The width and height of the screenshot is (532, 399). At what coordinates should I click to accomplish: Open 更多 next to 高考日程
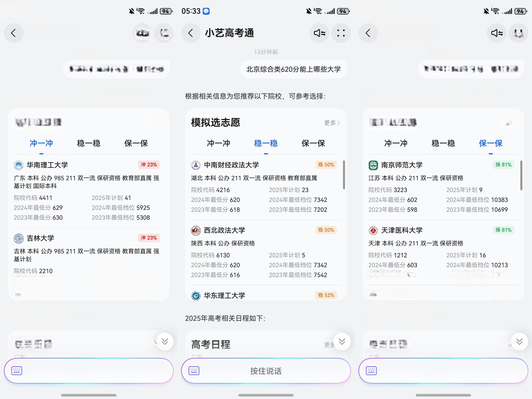329,345
